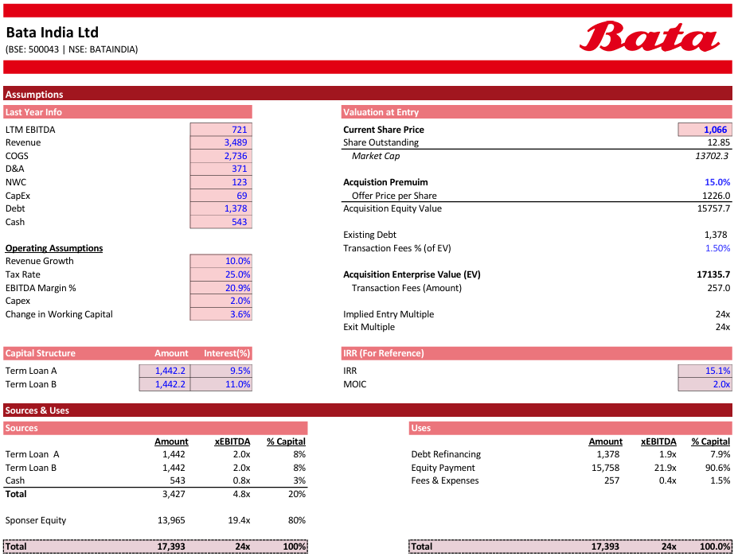Select the CapEx value 69
Viewport: 738px width, 560px height.
(x=221, y=195)
